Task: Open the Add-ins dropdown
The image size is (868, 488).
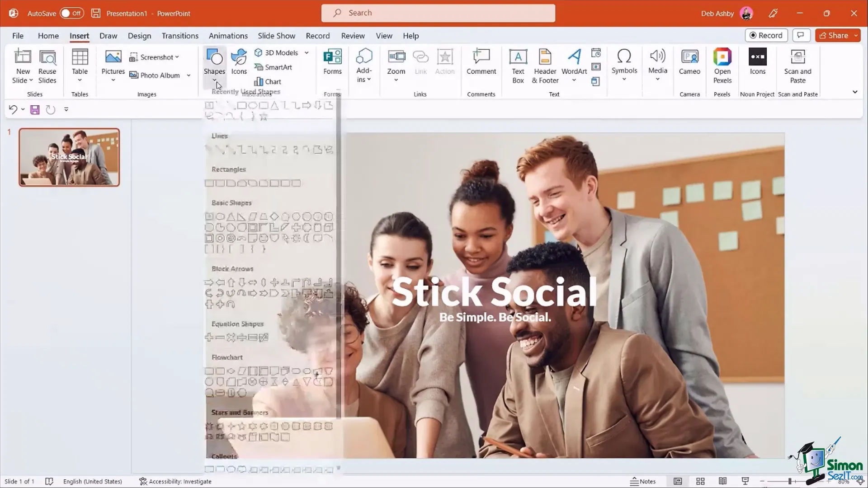Action: coord(364,66)
